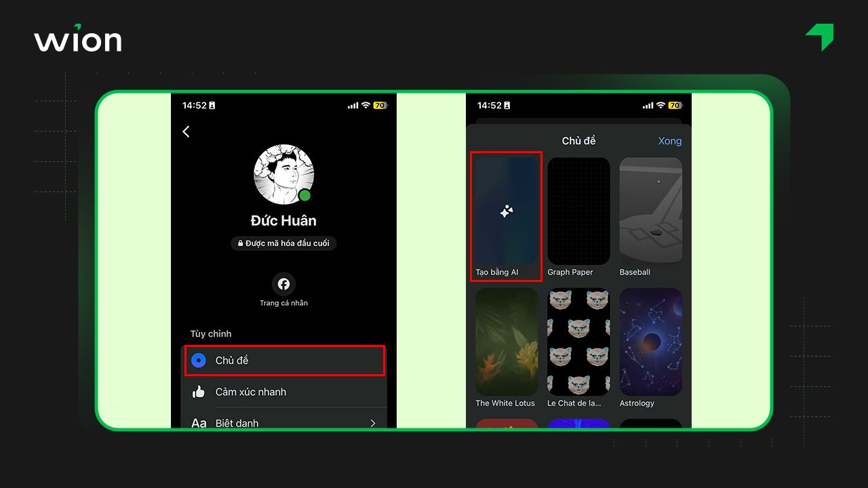Viewport: 868px width, 488px height.
Task: Open the Cảm xúc nhanh menu row
Action: click(285, 392)
